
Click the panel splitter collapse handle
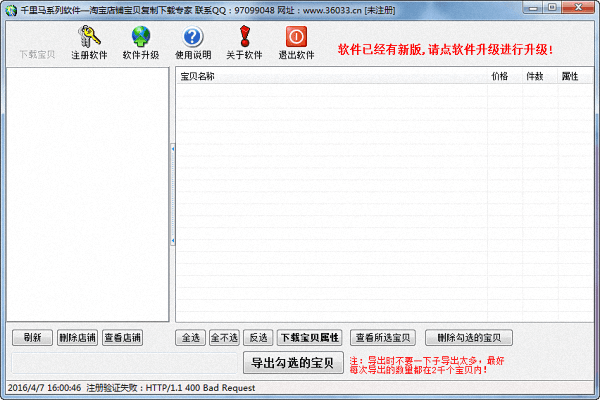tap(173, 194)
